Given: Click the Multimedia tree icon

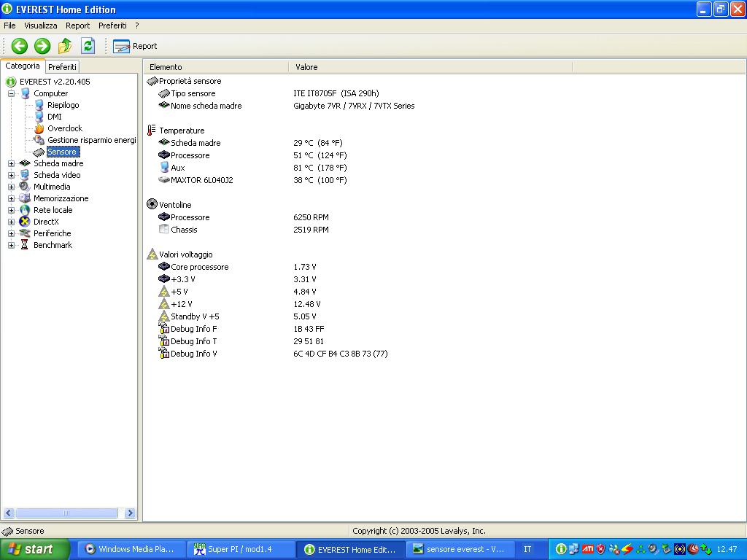Looking at the screenshot, I should pyautogui.click(x=24, y=187).
